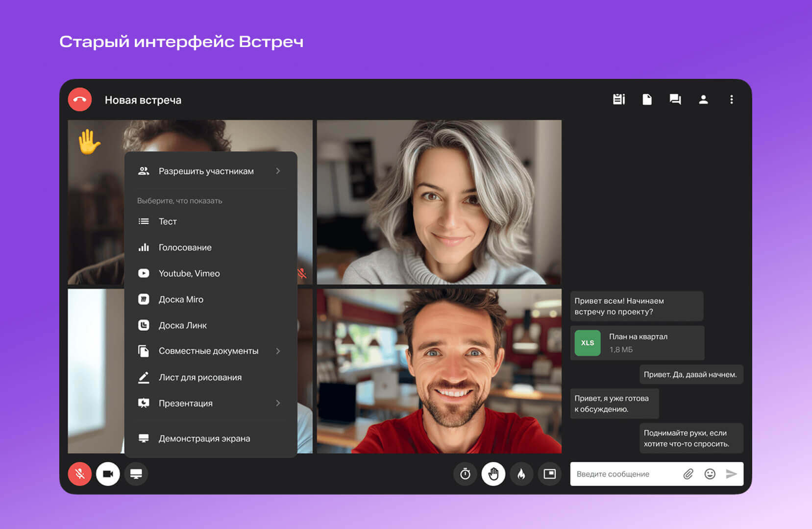Viewport: 812px width, 529px height.
Task: Click the Введите сообщение input field
Action: click(625, 474)
